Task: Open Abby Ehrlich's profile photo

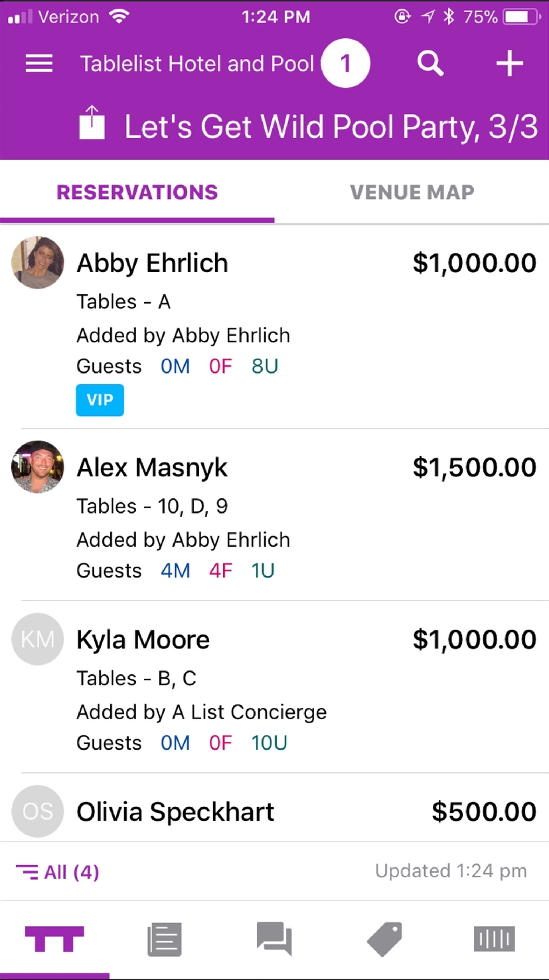Action: pos(38,263)
